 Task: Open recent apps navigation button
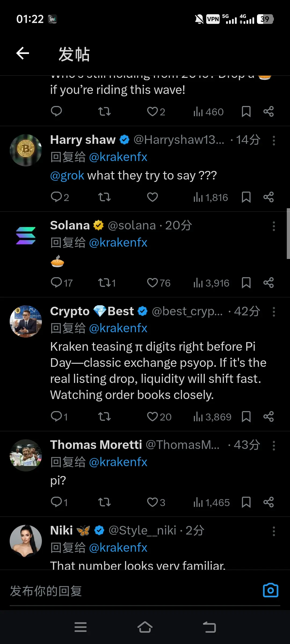81,627
